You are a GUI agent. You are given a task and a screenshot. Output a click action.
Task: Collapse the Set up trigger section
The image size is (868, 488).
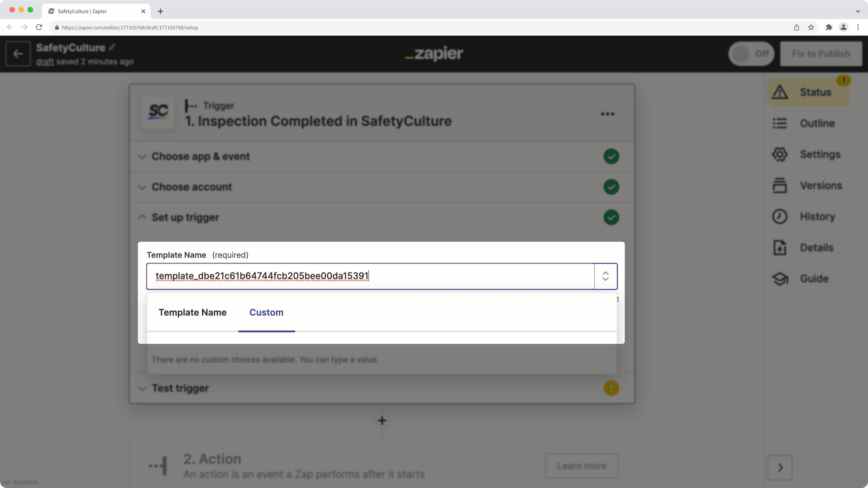tap(185, 217)
